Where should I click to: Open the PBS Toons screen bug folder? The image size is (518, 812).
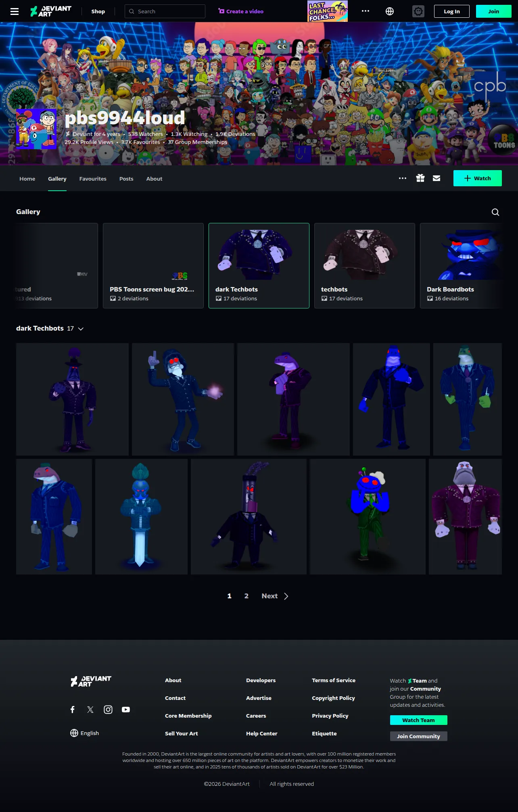point(153,266)
